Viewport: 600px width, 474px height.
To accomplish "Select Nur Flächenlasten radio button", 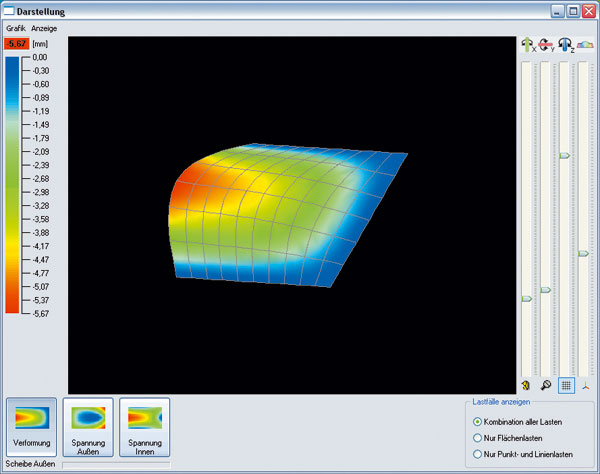I will tap(477, 438).
